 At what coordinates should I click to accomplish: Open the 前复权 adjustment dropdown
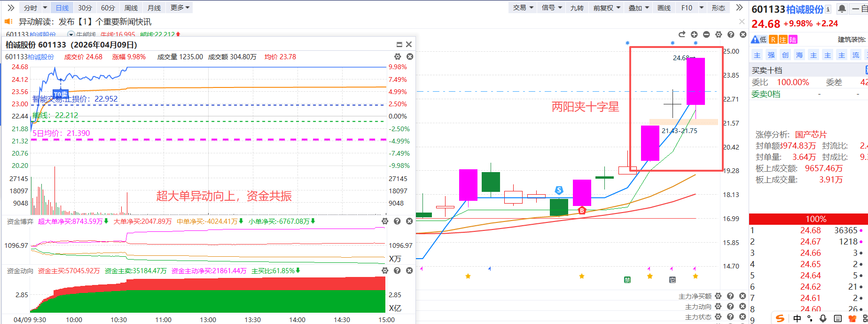tap(606, 8)
